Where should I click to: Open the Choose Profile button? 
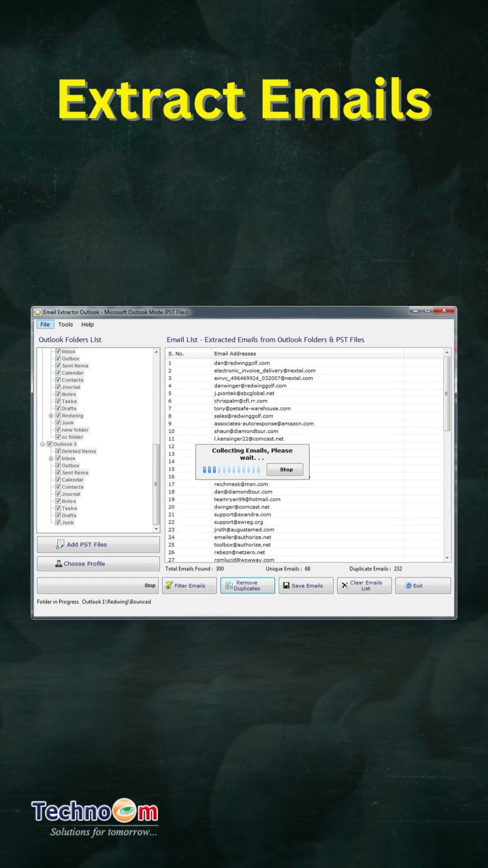[x=98, y=564]
